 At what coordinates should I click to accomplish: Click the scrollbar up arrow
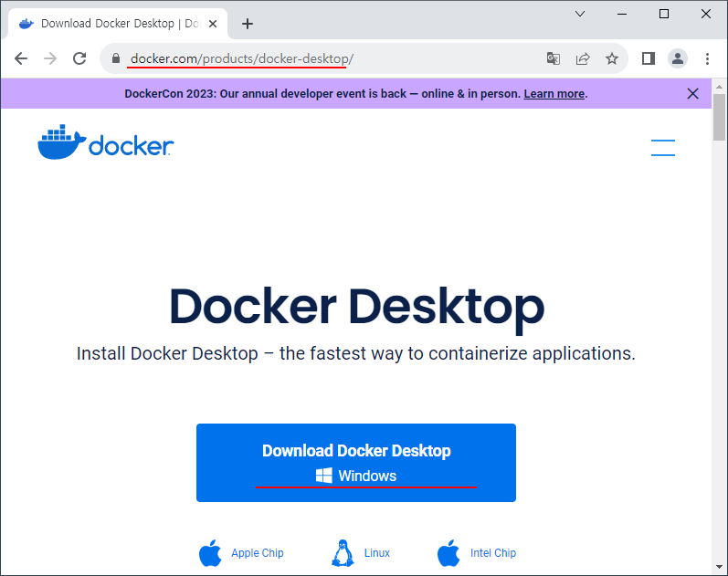(x=719, y=87)
